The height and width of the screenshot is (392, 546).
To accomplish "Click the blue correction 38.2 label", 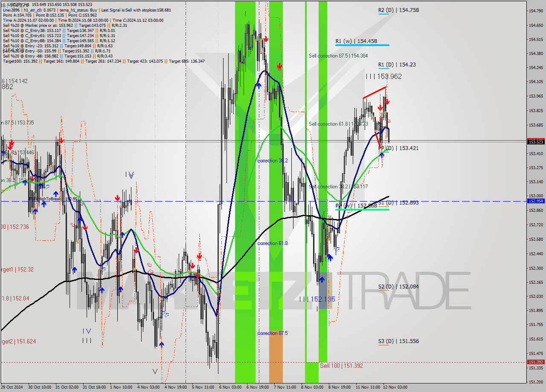I will coord(272,161).
